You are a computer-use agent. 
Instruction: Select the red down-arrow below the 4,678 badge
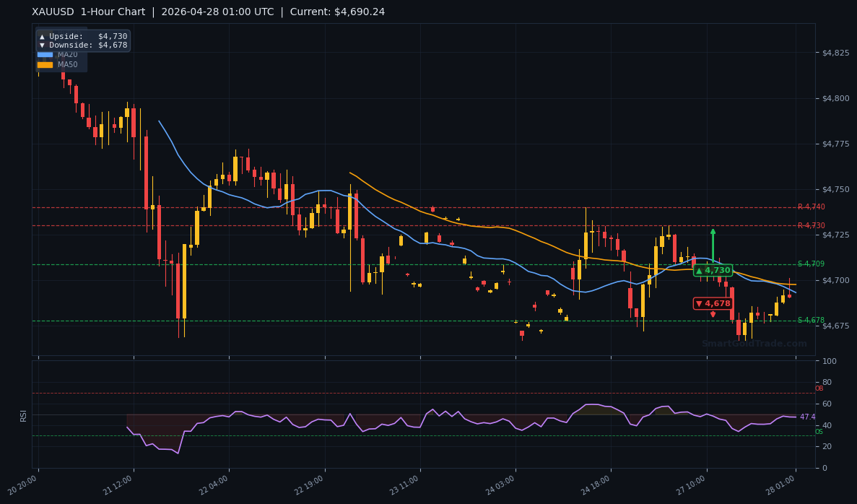coord(713,313)
